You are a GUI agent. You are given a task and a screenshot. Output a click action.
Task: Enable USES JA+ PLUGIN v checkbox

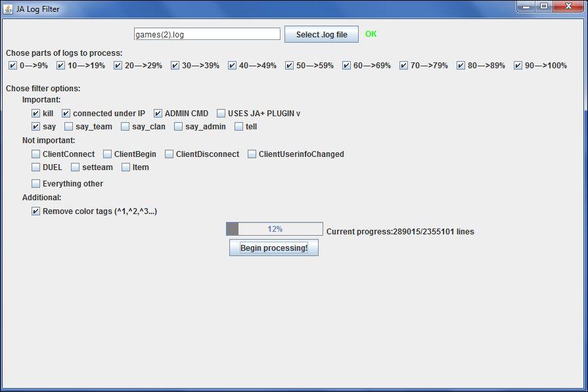221,114
